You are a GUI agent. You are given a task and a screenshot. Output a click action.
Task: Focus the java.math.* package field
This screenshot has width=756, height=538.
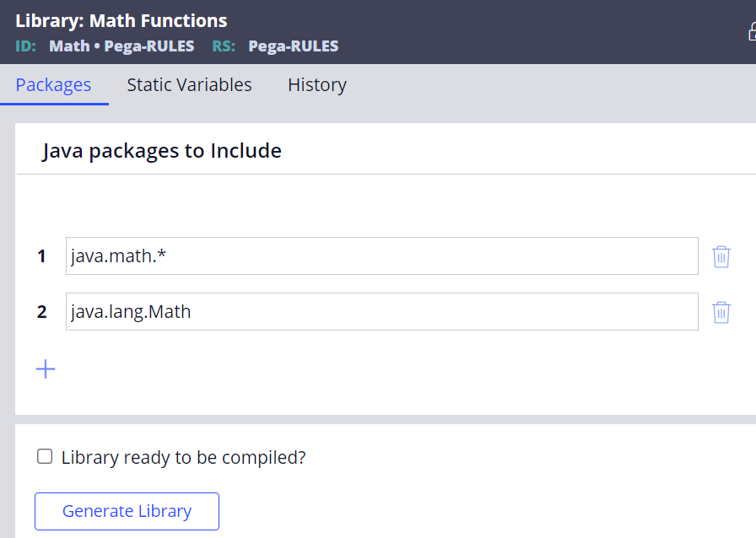[382, 256]
